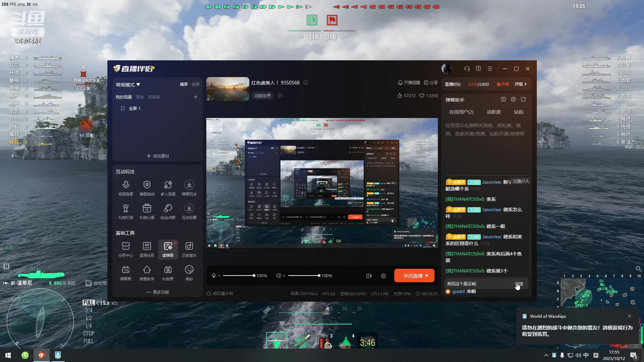Image resolution: width=644 pixels, height=362 pixels.
Task: Mute the microphone icon
Action: pos(214,276)
